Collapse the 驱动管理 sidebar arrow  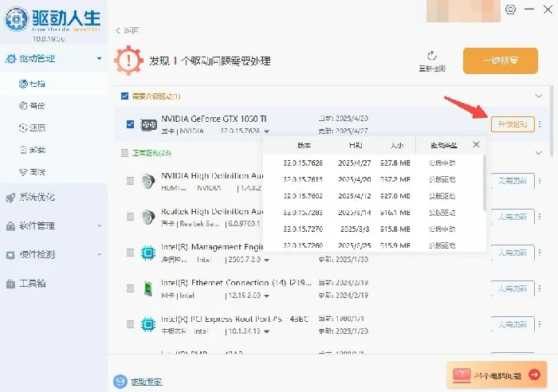[100, 58]
